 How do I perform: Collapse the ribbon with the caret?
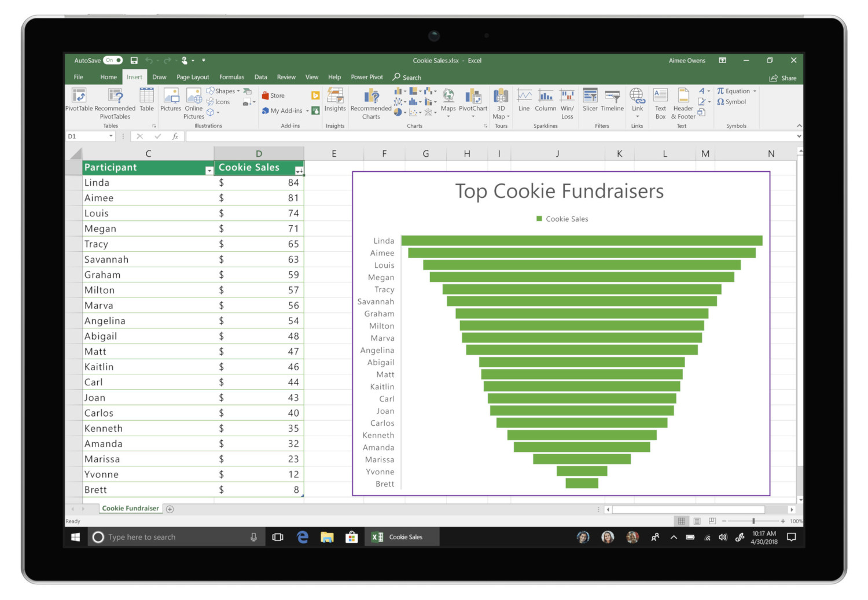coord(799,126)
